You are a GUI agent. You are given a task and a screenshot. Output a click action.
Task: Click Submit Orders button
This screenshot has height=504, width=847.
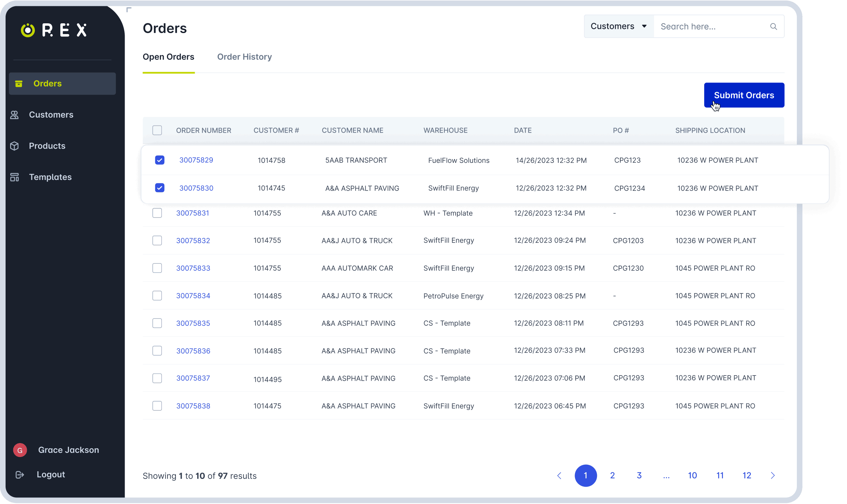(744, 95)
